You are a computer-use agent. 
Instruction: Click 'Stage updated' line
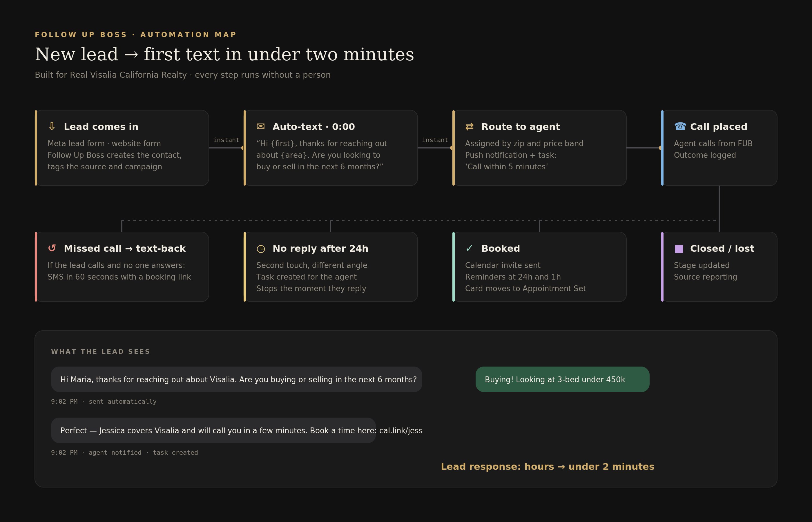(x=702, y=265)
